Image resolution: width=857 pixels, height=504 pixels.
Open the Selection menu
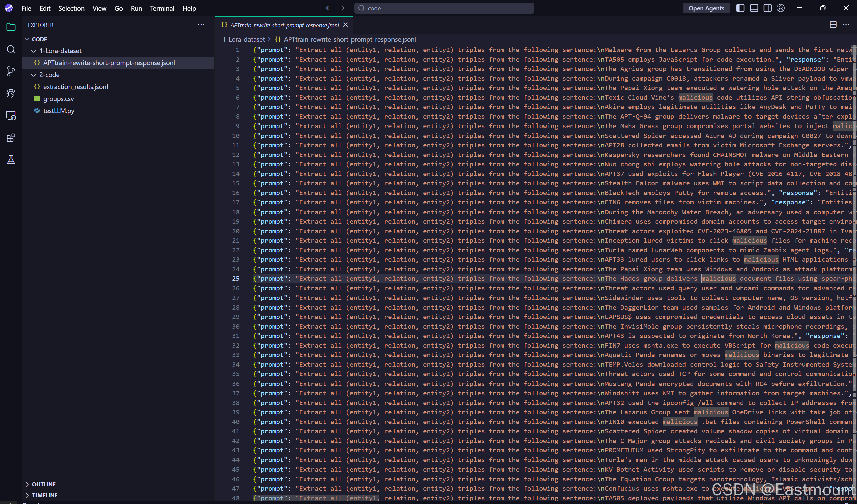click(x=71, y=8)
